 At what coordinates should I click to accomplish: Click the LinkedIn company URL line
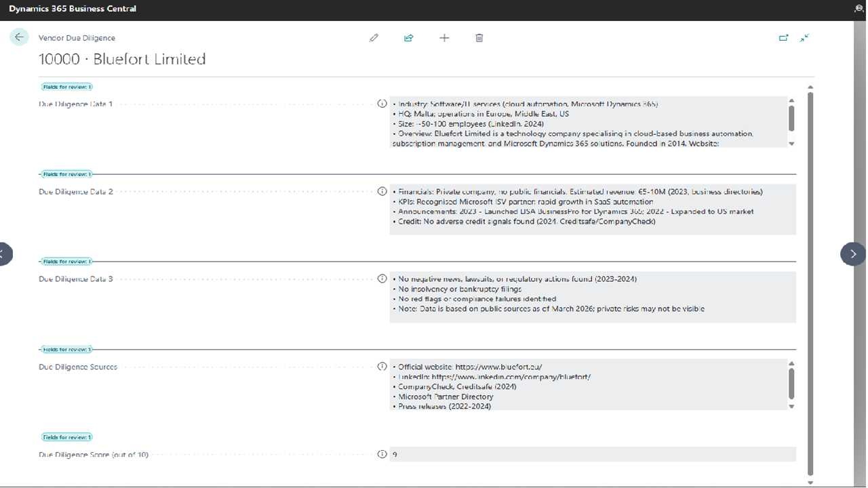(x=492, y=377)
